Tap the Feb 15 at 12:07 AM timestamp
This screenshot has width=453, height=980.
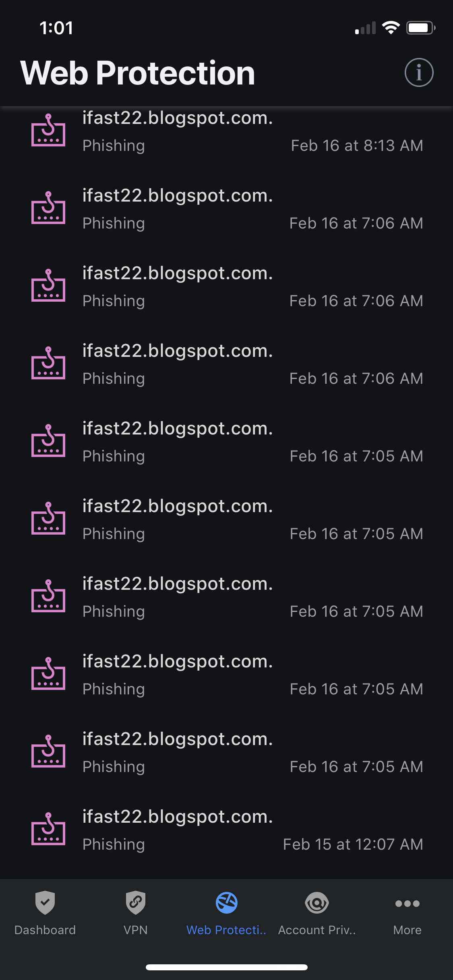(353, 844)
